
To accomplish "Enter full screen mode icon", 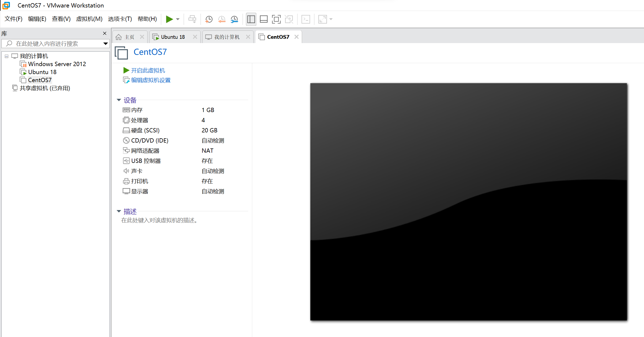I will [x=276, y=19].
